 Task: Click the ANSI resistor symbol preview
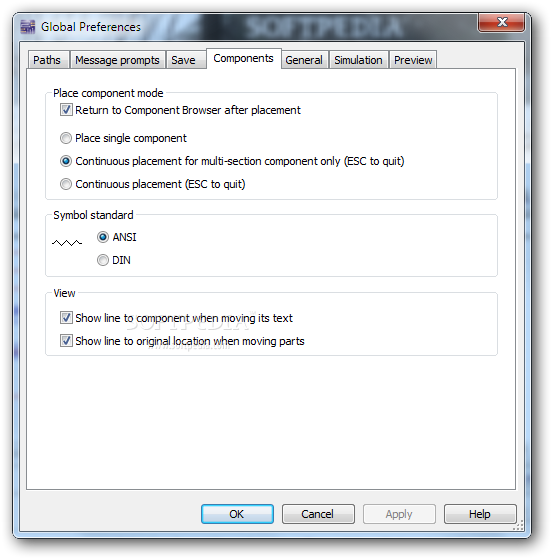click(67, 243)
